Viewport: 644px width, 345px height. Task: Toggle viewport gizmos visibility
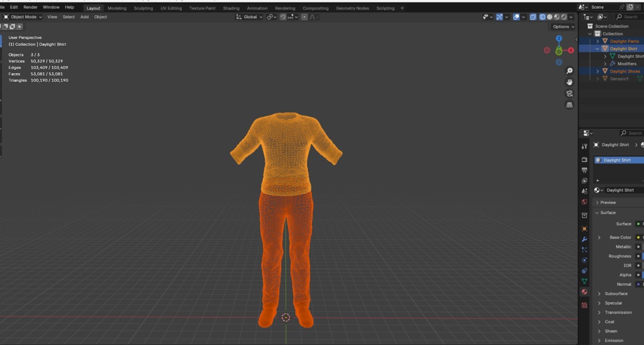(x=499, y=17)
